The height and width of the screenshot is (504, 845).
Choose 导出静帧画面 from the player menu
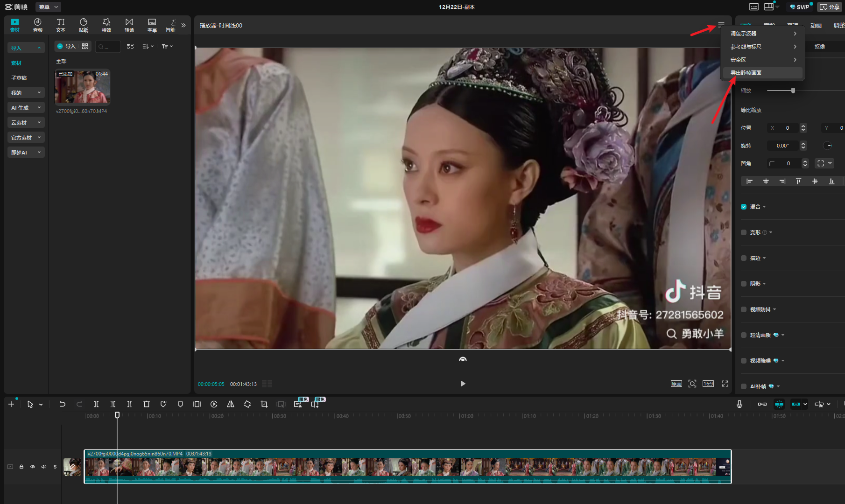(x=746, y=73)
